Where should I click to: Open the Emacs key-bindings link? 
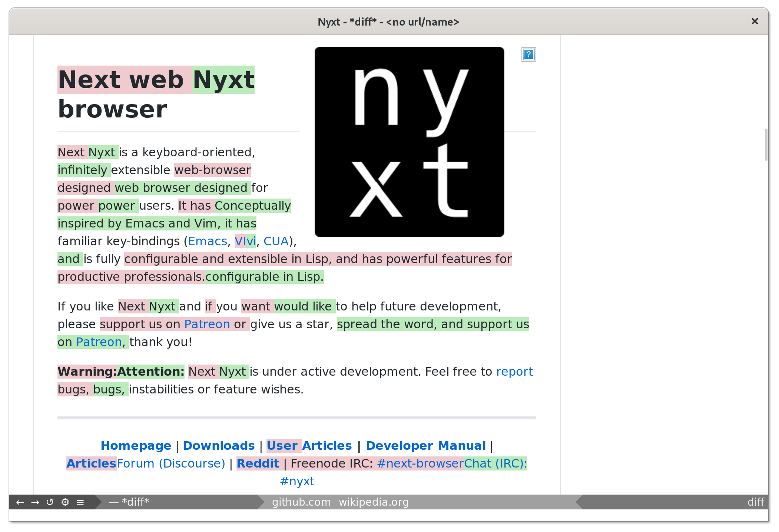pos(207,241)
